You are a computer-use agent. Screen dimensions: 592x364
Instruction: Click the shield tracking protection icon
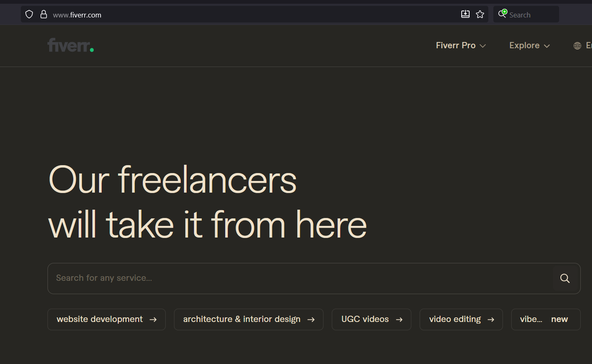(x=29, y=15)
